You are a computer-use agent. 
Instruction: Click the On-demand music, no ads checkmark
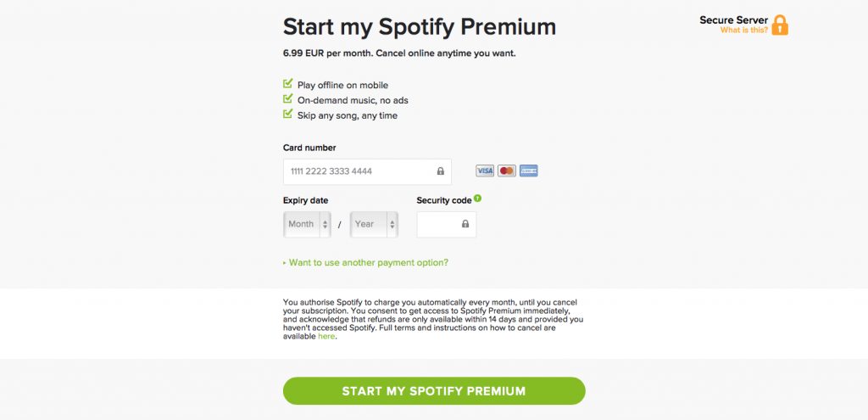[287, 99]
